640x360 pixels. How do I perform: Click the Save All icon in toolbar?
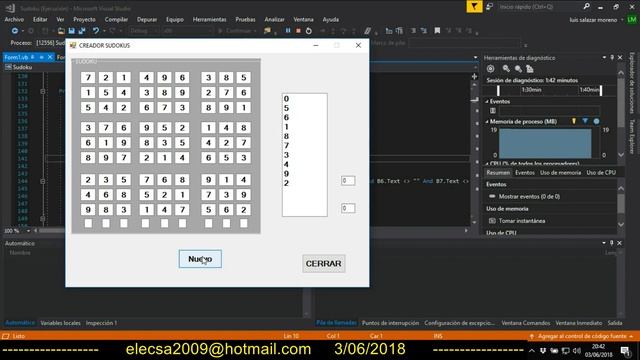[x=82, y=31]
